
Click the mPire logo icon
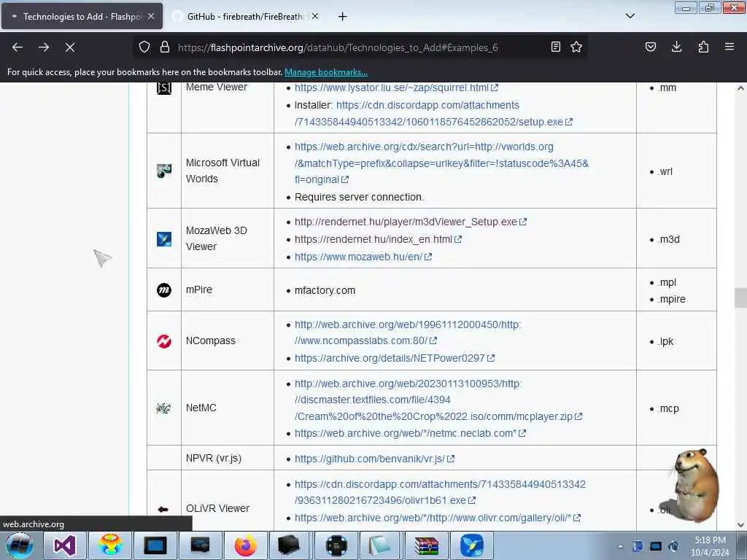pos(164,289)
